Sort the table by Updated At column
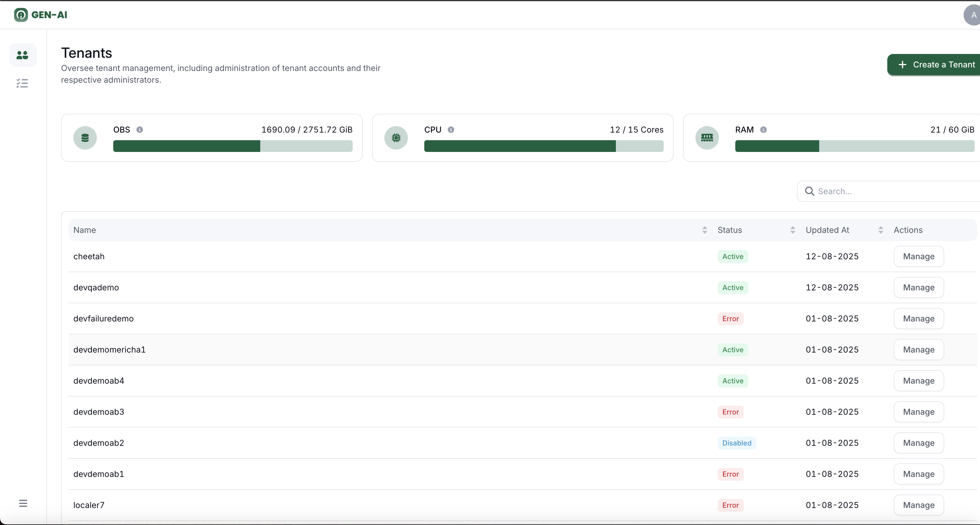Viewport: 980px width, 525px height. point(880,230)
